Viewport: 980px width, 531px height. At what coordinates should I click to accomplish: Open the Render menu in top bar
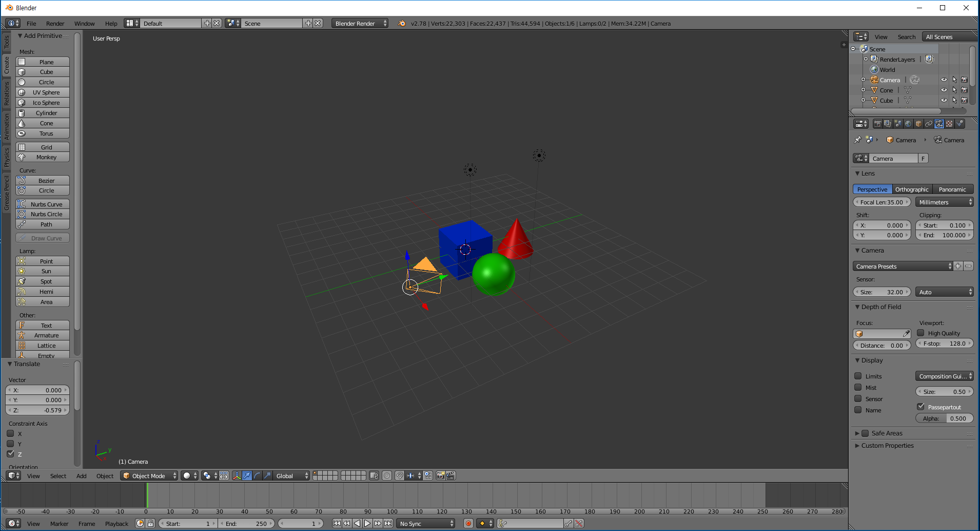(55, 23)
